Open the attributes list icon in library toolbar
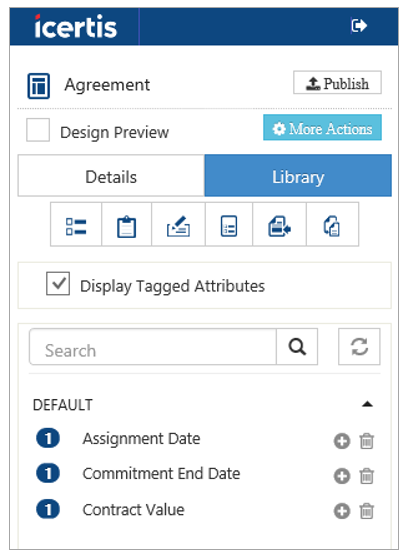412x557 pixels. coord(76,225)
